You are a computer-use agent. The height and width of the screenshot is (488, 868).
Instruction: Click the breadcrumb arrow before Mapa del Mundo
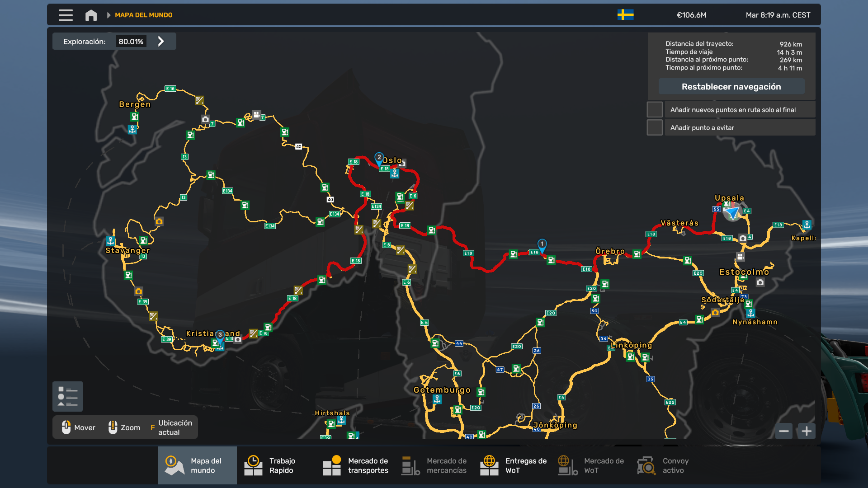coord(108,15)
